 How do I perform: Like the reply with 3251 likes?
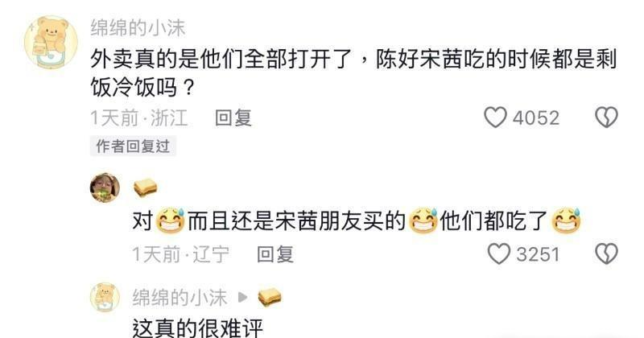(499, 253)
